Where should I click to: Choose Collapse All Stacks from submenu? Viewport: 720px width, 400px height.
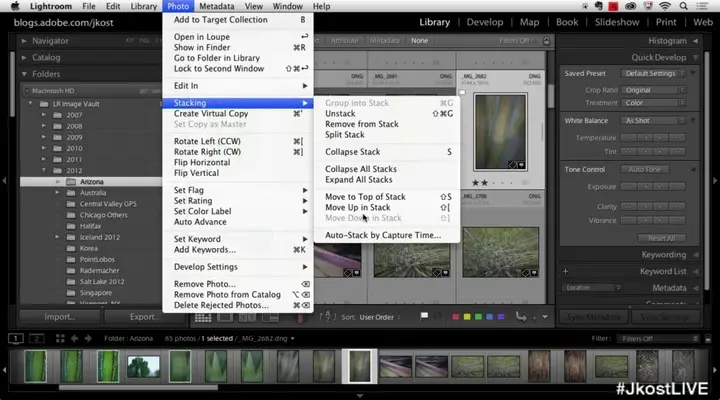pyautogui.click(x=358, y=168)
